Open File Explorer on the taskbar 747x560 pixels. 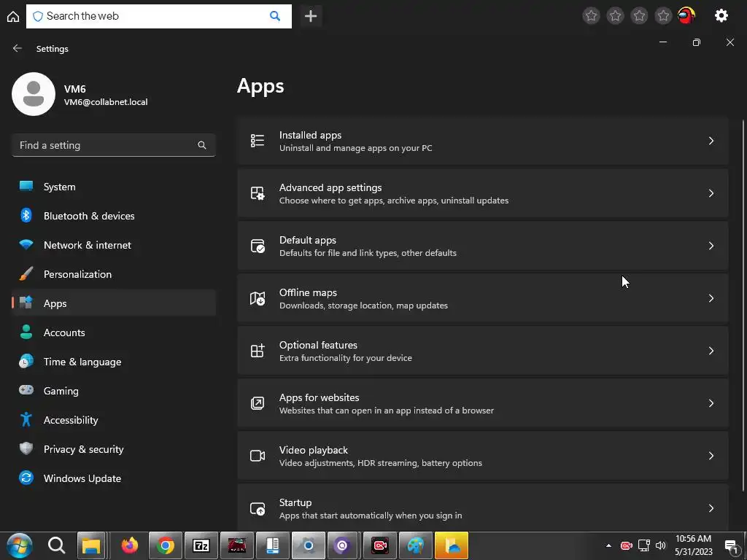(x=91, y=545)
